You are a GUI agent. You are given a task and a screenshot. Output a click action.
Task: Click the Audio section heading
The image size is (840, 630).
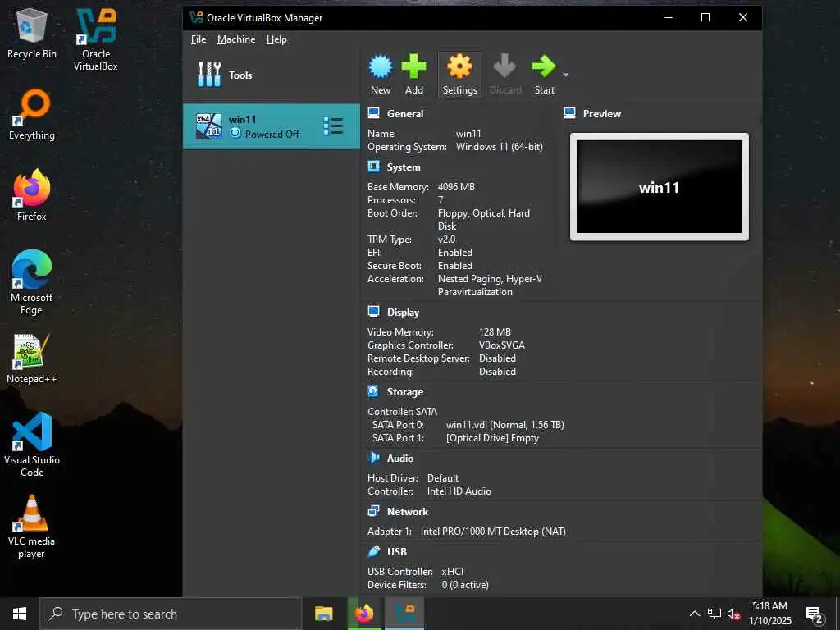click(400, 458)
